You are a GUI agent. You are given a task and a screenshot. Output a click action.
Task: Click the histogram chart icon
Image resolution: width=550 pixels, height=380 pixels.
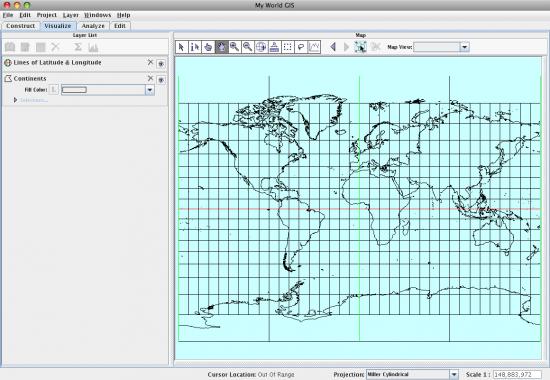point(93,47)
